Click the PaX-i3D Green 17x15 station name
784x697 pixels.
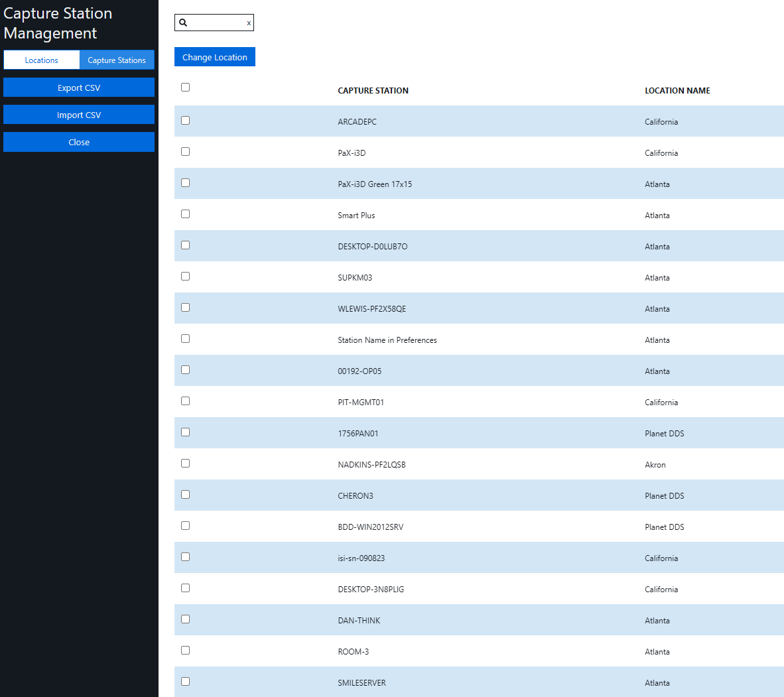[x=375, y=184]
